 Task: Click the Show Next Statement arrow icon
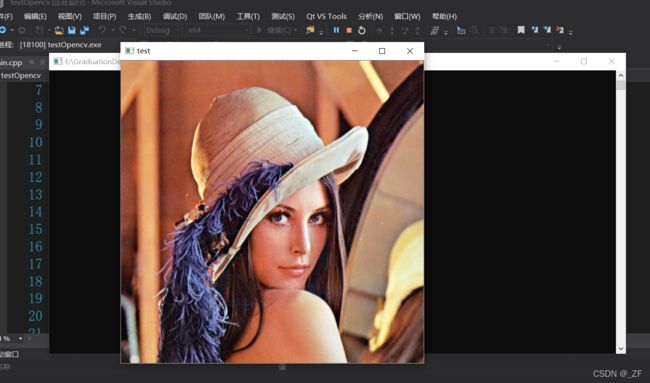point(378,30)
